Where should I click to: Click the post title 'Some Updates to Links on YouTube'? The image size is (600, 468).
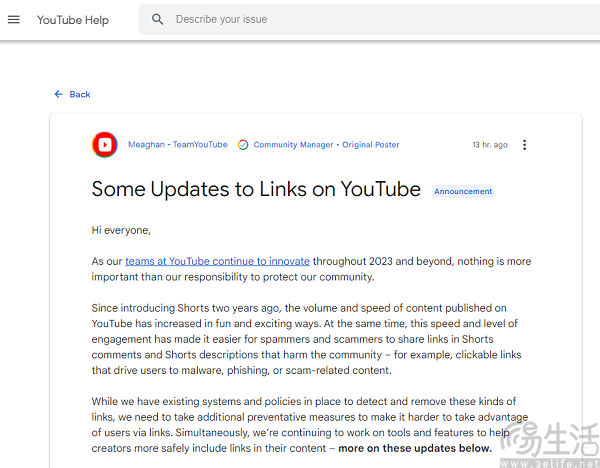[x=256, y=189]
